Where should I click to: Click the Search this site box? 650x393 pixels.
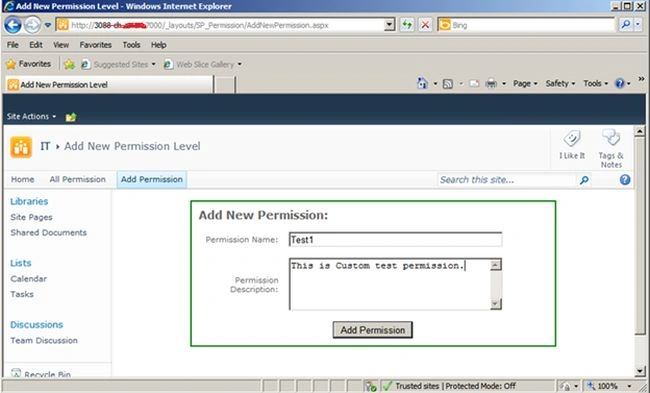[x=507, y=180]
